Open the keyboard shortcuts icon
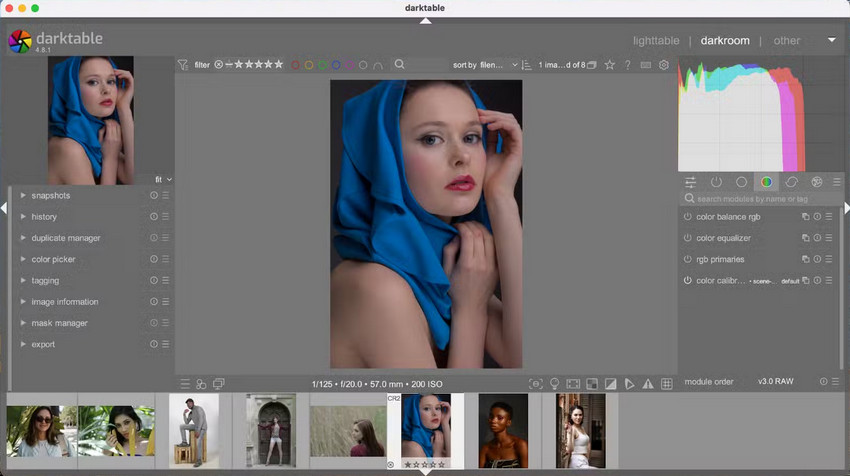850x476 pixels. [x=646, y=65]
